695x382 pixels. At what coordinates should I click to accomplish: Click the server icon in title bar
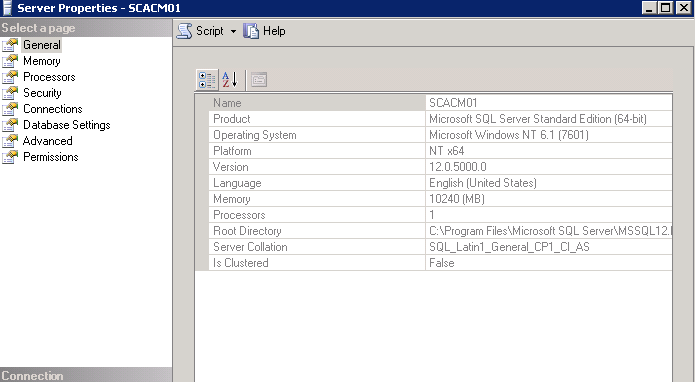tap(8, 8)
